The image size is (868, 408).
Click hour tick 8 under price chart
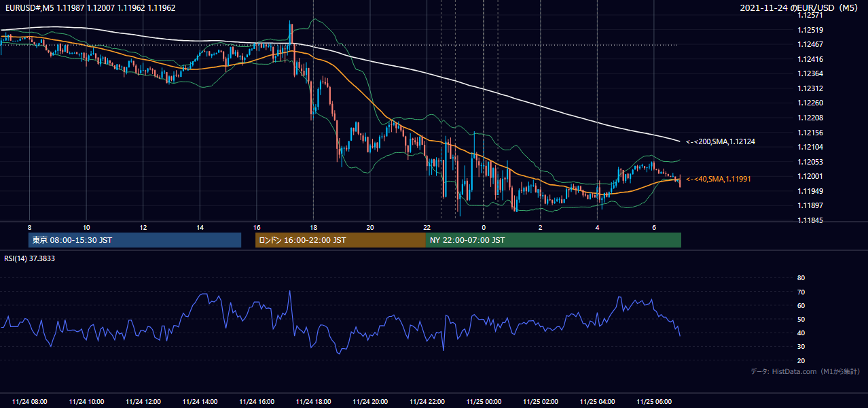[30, 227]
